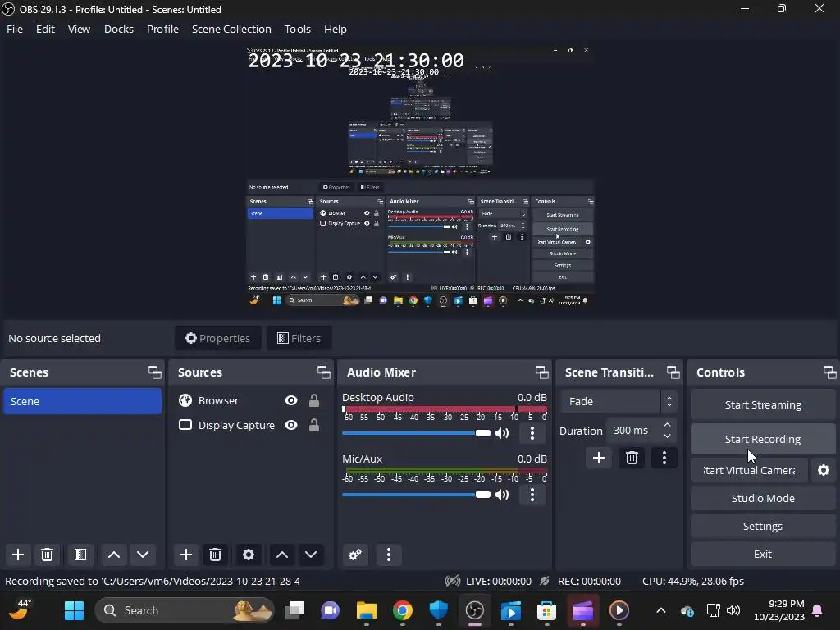Image resolution: width=840 pixels, height=630 pixels.
Task: Open Audio Mixer menu three-dot icon
Action: [388, 555]
